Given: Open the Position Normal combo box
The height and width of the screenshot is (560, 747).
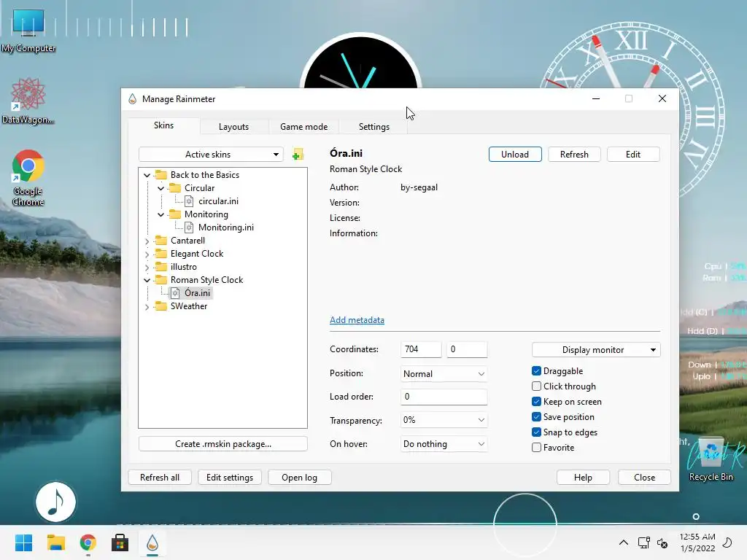Looking at the screenshot, I should point(444,374).
